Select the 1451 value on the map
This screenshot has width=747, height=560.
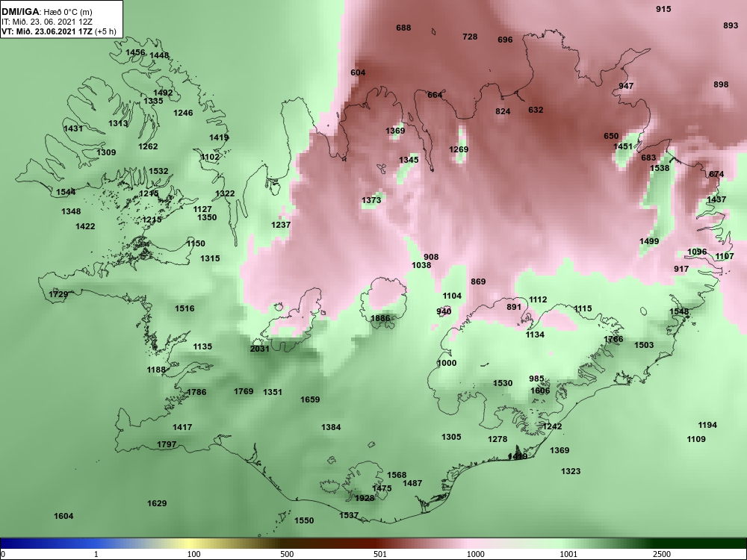click(x=623, y=146)
